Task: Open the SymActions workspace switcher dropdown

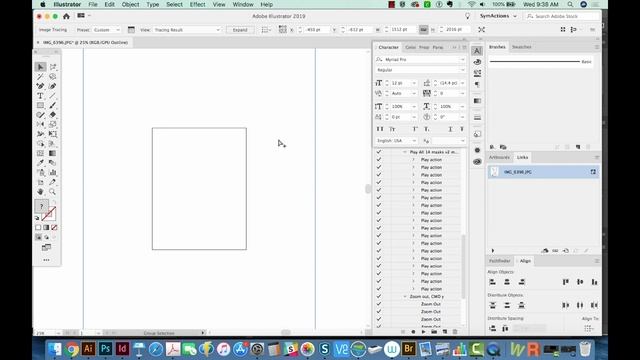Action: click(498, 16)
